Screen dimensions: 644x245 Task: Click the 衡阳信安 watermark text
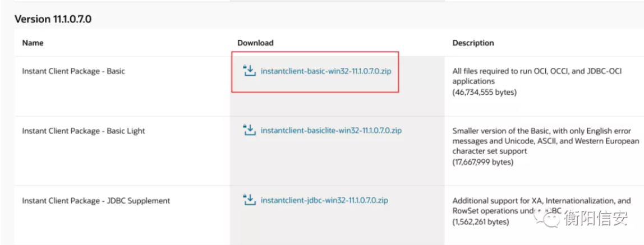point(596,218)
